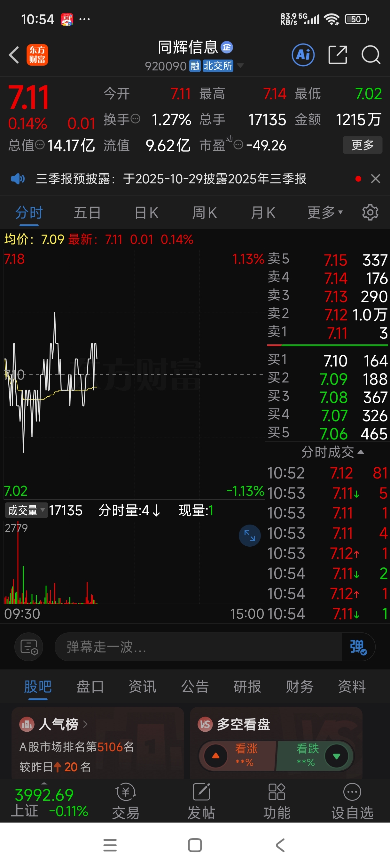Tap Android home button
The image size is (390, 868).
[x=195, y=845]
